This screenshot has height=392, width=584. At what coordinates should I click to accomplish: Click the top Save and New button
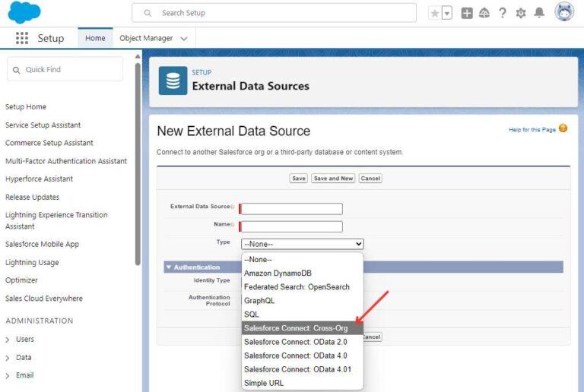(333, 179)
